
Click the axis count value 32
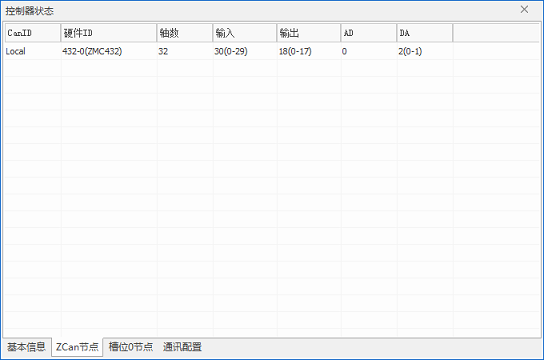(x=163, y=51)
